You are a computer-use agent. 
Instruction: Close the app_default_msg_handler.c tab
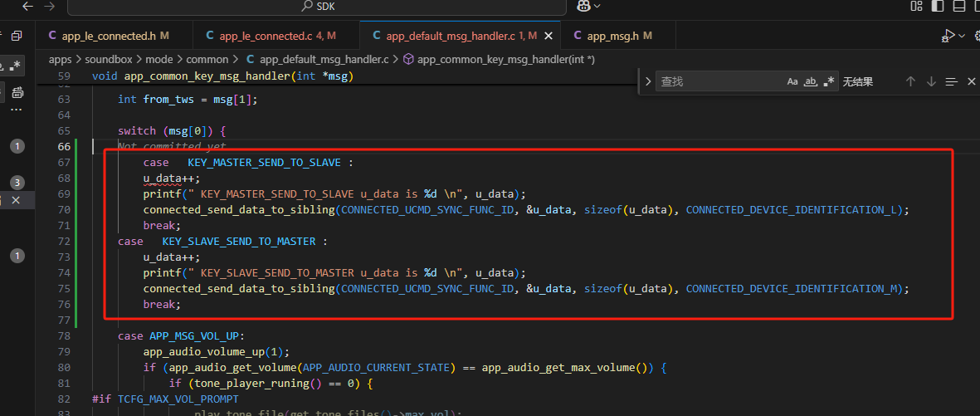(549, 37)
